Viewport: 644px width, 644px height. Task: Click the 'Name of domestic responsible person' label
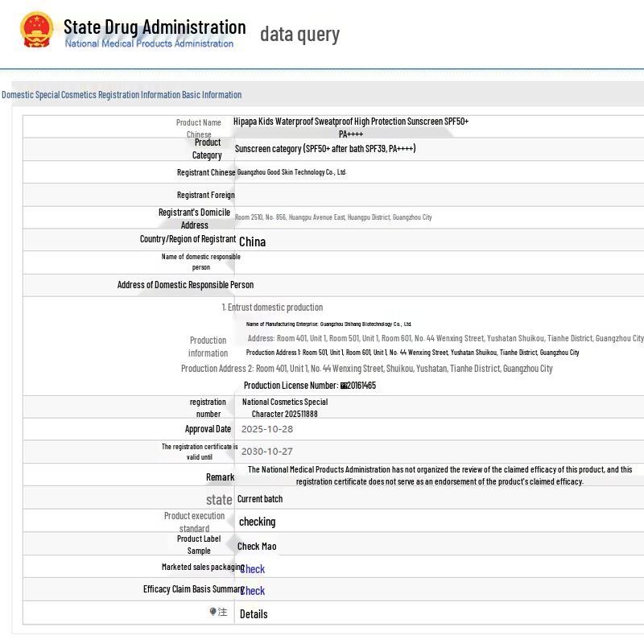(200, 262)
